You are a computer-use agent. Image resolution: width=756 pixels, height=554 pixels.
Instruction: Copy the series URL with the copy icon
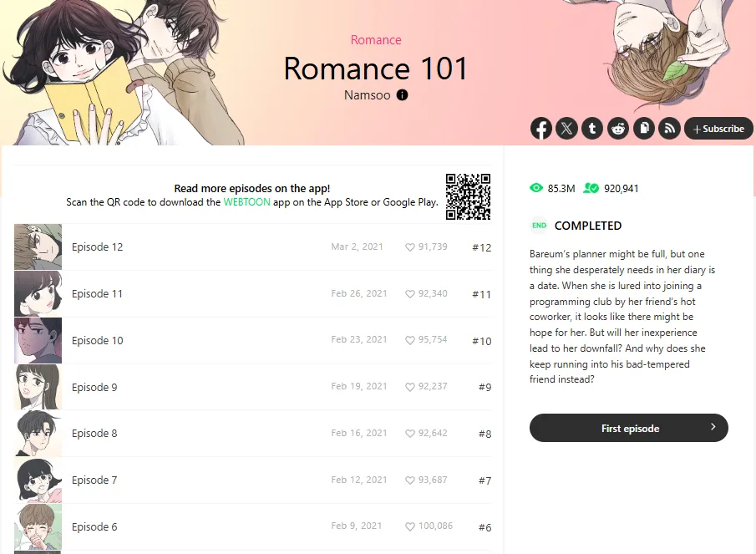(x=644, y=128)
